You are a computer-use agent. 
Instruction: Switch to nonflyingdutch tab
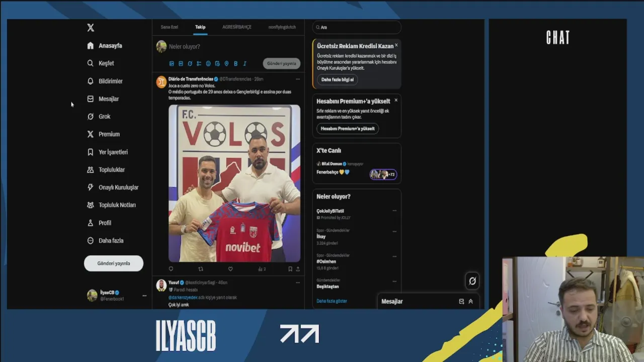[282, 27]
